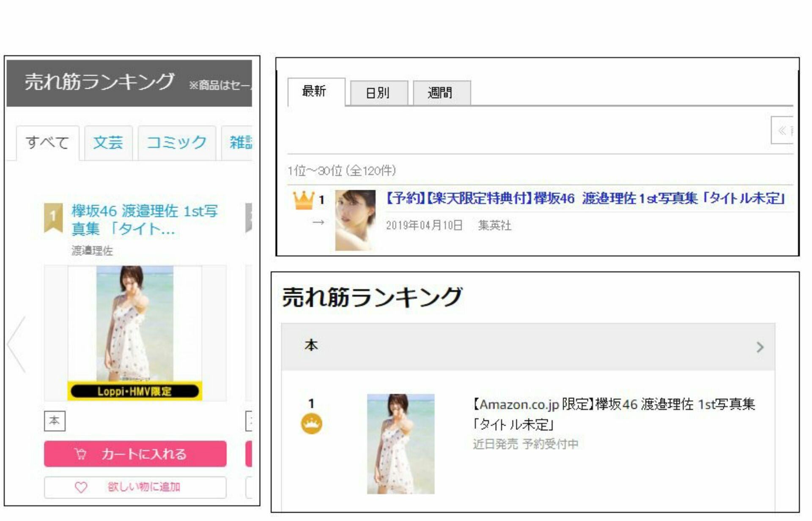Open the 楽天限定特典付 photobook title link

coord(585,198)
